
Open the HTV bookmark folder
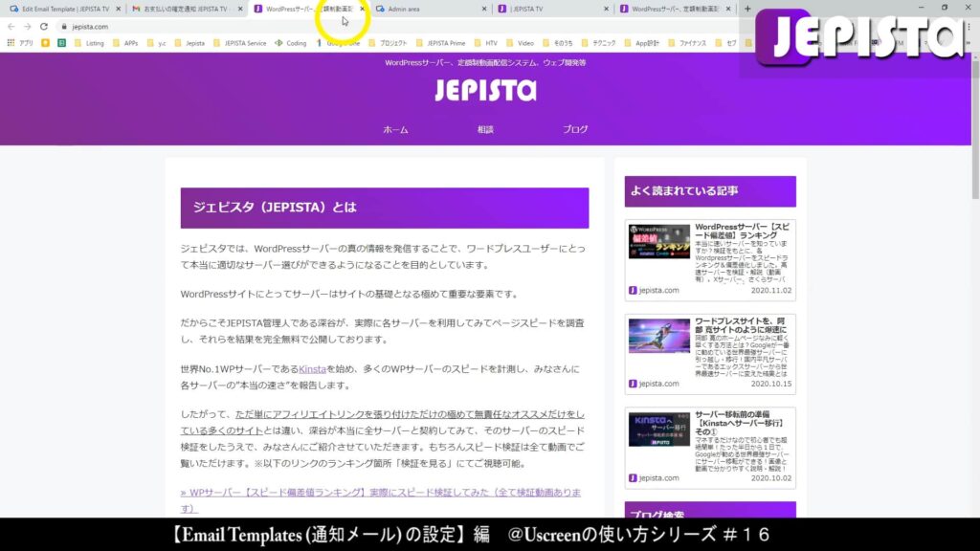[485, 43]
